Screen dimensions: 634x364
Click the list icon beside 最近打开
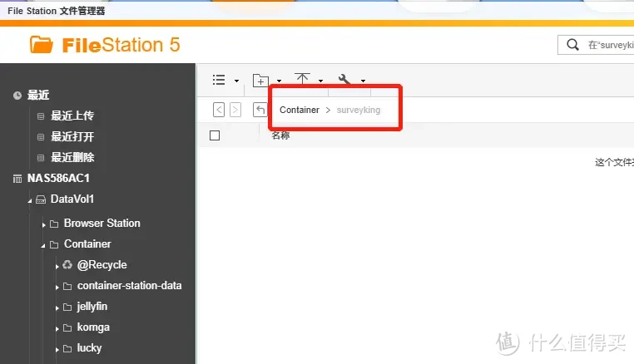(x=41, y=137)
